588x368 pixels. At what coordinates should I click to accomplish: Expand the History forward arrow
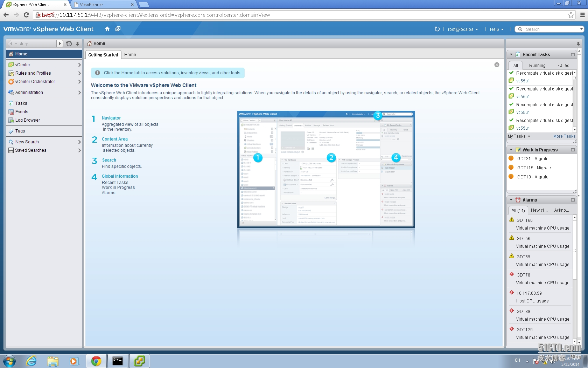tap(60, 44)
